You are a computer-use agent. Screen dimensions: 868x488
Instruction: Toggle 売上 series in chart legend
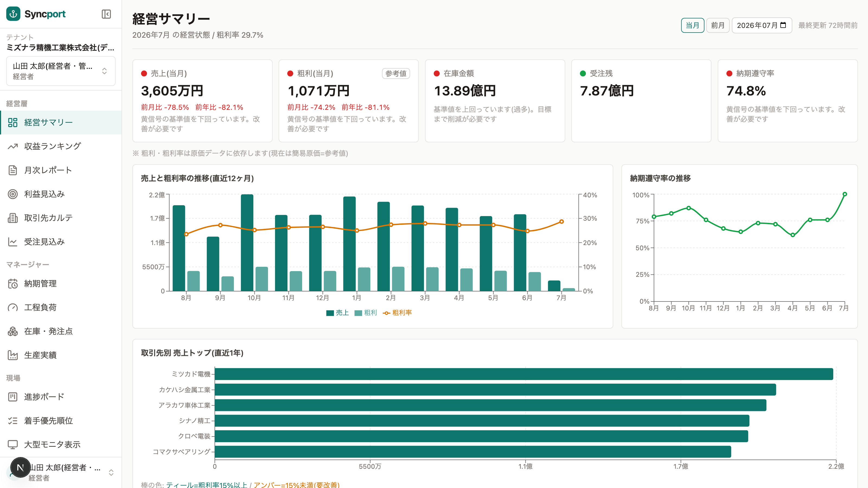337,313
